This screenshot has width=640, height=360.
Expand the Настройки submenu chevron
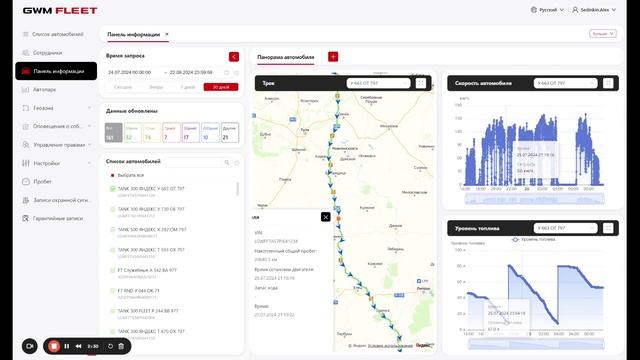89,163
